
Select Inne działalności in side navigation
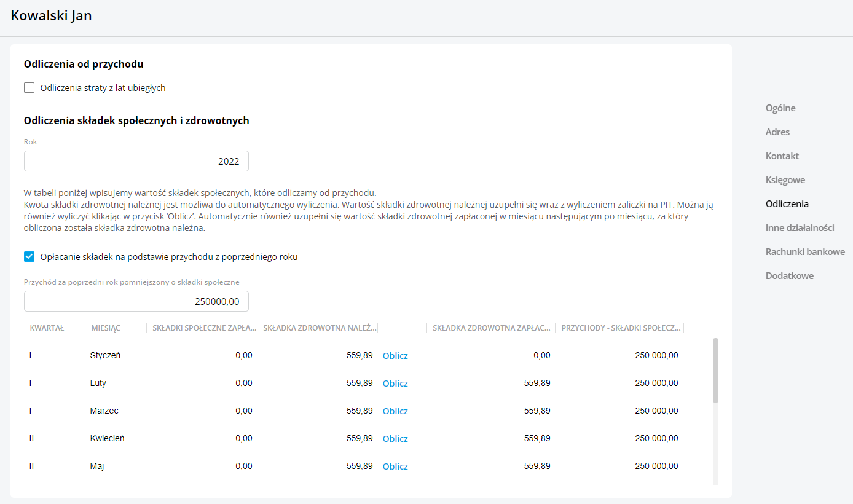coord(800,228)
